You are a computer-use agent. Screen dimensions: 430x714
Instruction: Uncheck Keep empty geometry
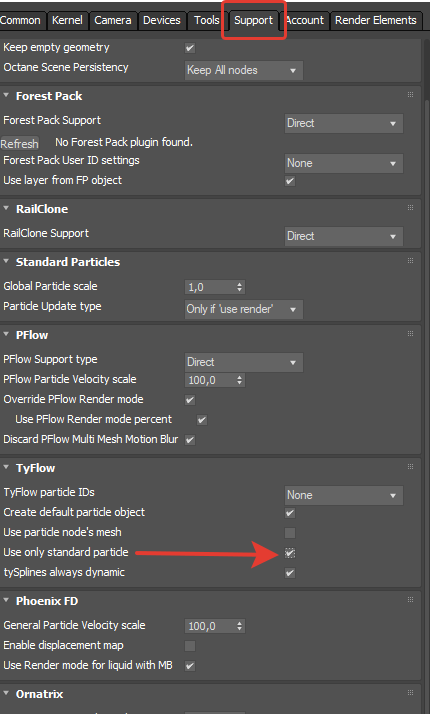(x=190, y=48)
